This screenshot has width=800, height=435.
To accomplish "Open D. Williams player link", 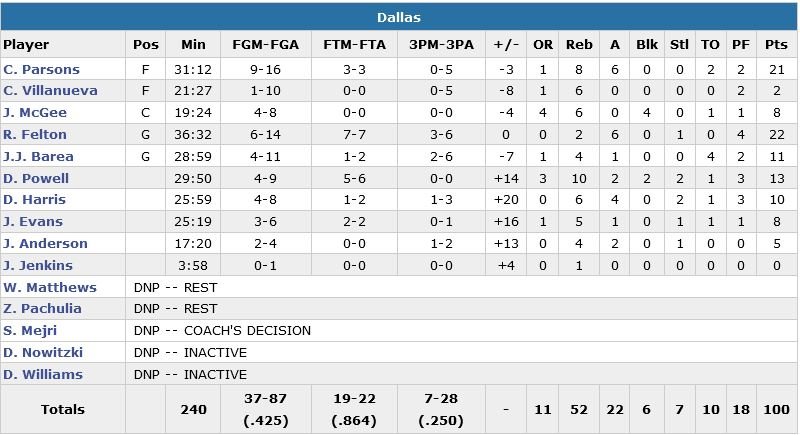I will [43, 374].
